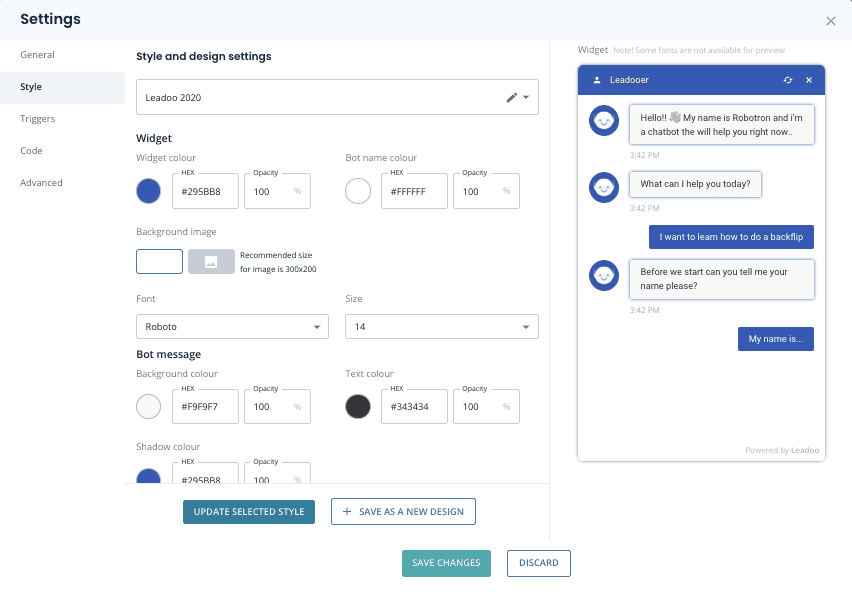Click Save as a New Design button
Screen dimensions: 852x595
coord(403,512)
